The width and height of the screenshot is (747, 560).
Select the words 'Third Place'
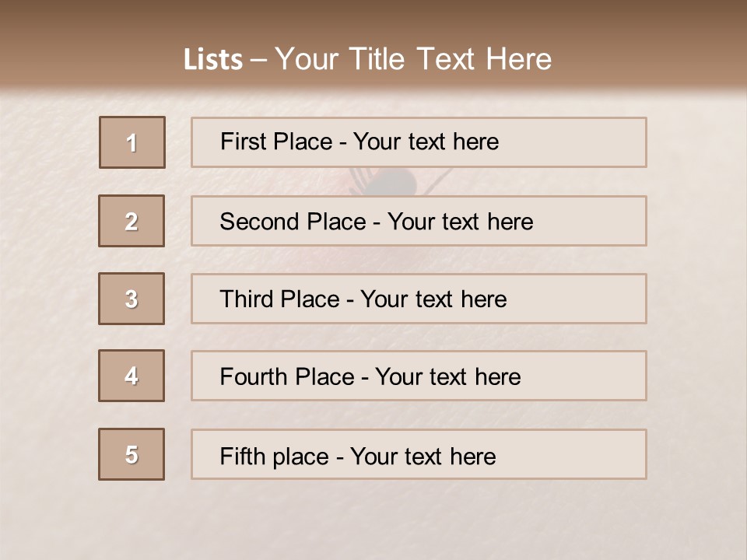point(279,299)
